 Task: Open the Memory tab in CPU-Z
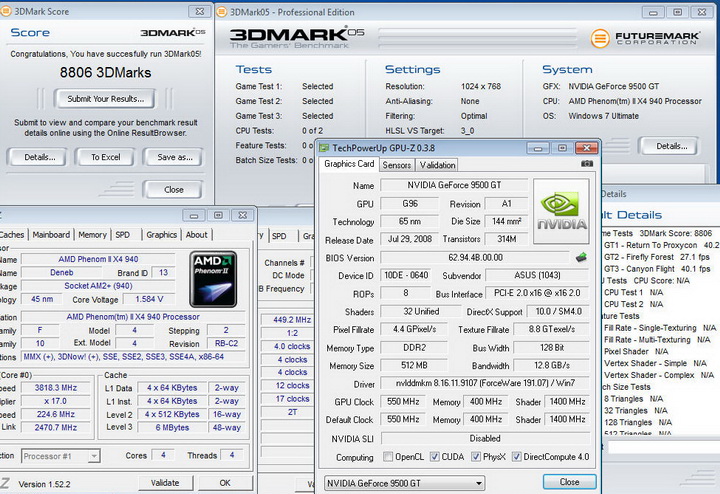pyautogui.click(x=92, y=235)
